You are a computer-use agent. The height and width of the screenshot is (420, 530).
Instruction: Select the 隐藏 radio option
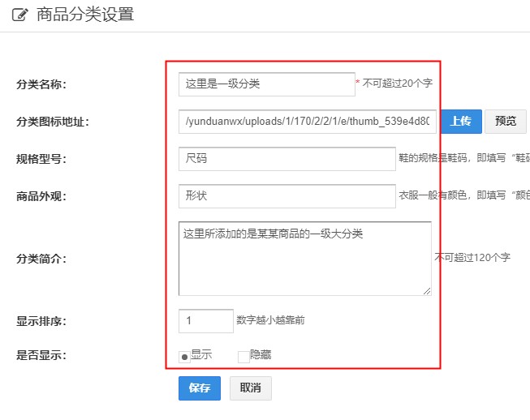point(243,356)
